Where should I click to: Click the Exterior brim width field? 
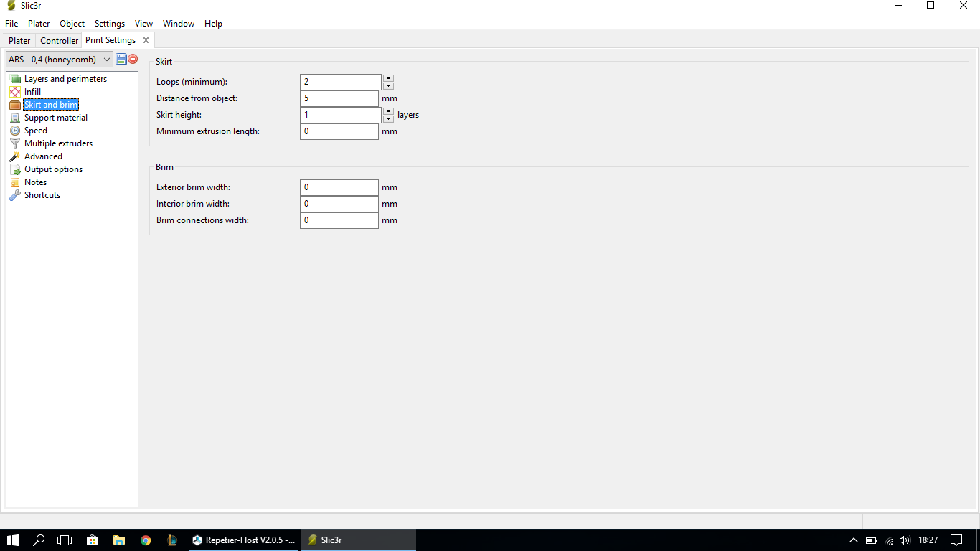[x=339, y=187]
